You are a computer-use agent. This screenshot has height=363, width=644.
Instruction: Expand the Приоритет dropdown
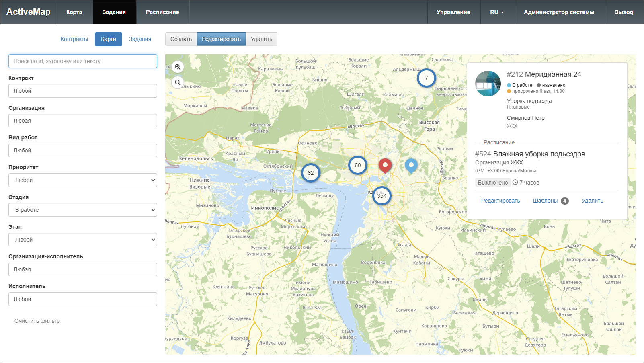pos(83,180)
